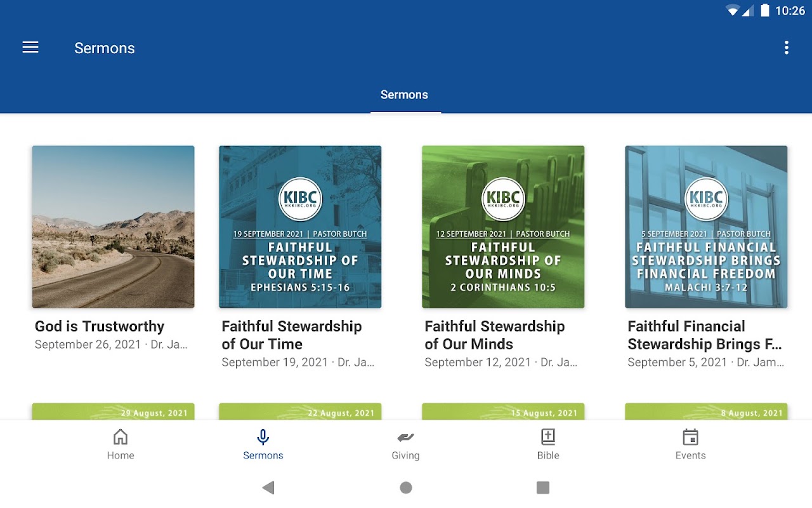The width and height of the screenshot is (812, 508).
Task: Open the three-dot overflow menu
Action: pyautogui.click(x=786, y=48)
